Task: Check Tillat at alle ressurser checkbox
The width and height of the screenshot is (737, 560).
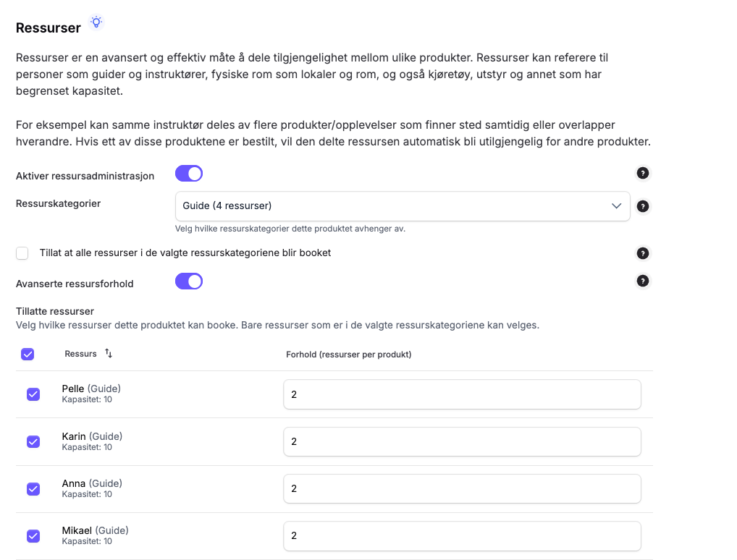Action: (22, 253)
